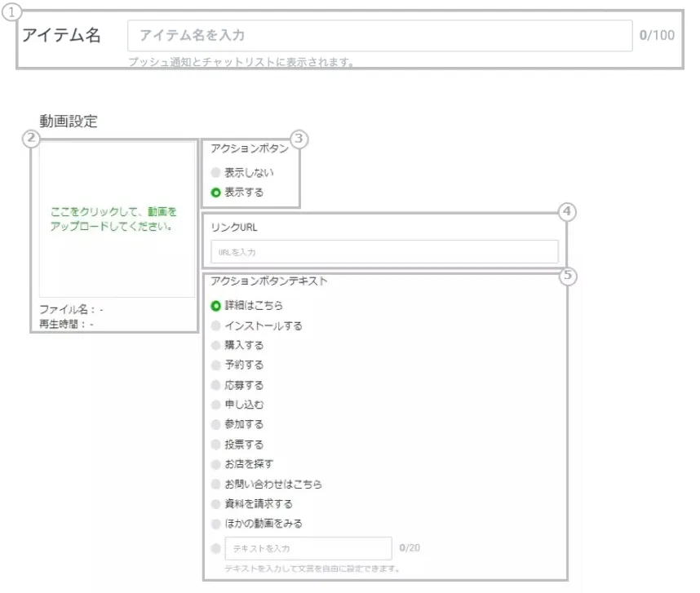Select the 資料を請求する radio option

click(x=216, y=503)
